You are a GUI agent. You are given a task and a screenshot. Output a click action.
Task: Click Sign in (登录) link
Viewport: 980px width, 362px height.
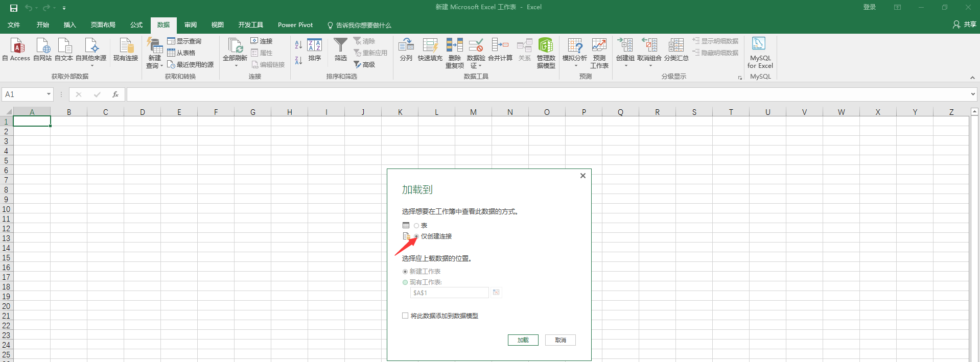(870, 7)
